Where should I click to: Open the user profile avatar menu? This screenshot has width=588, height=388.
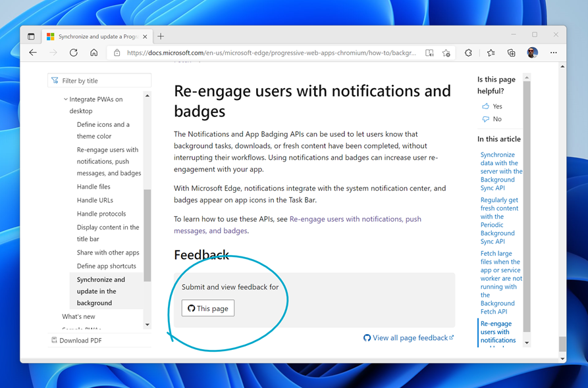(533, 53)
